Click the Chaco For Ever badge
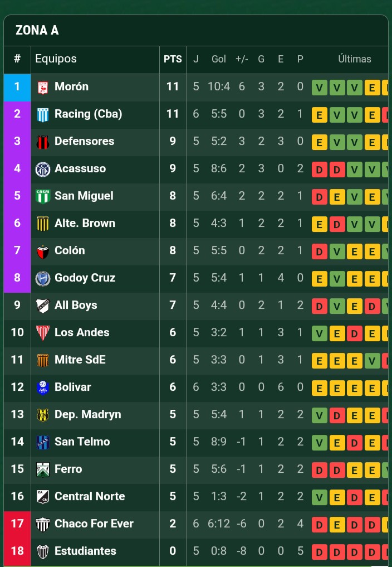This screenshot has height=567, width=392. (43, 524)
